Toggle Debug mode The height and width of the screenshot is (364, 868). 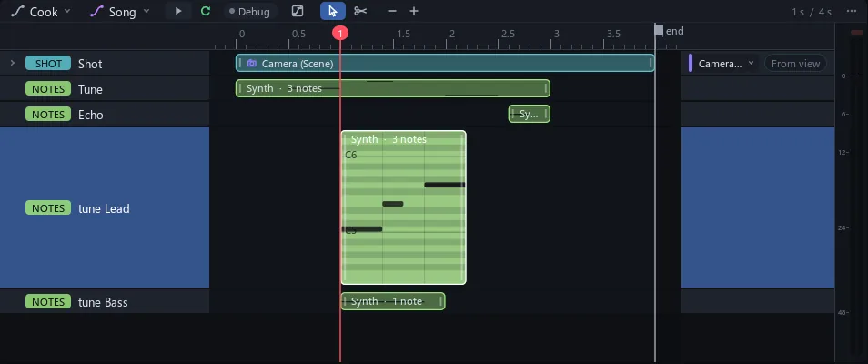point(249,11)
